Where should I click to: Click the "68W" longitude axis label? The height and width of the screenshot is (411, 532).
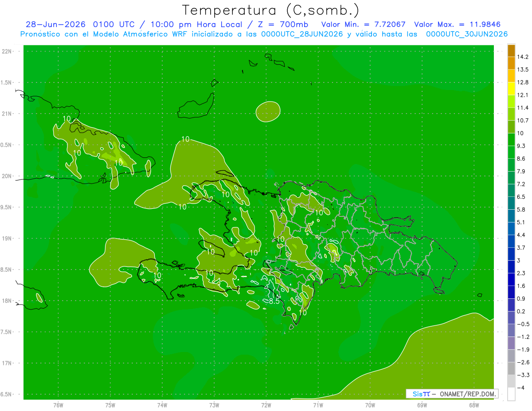pyautogui.click(x=474, y=405)
